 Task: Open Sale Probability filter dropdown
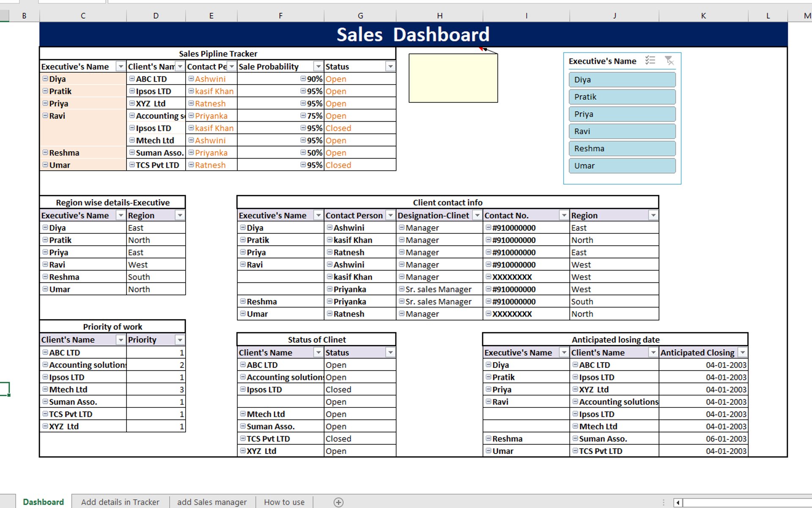tap(318, 67)
